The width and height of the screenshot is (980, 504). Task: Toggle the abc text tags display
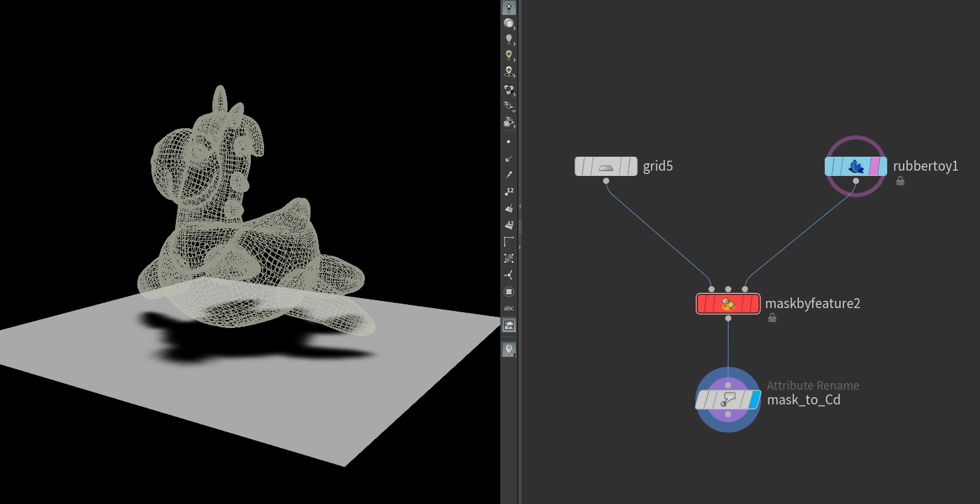(509, 308)
